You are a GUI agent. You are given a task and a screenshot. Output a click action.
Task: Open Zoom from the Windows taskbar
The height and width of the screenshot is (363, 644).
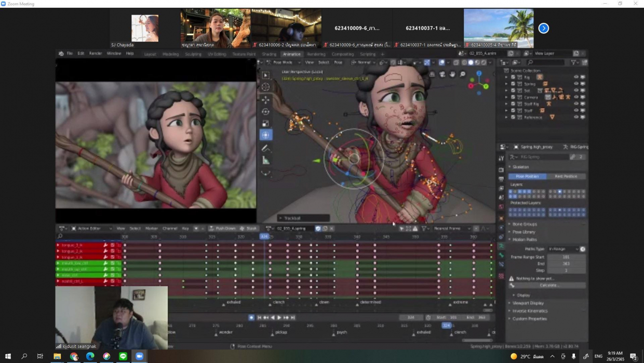pos(139,356)
